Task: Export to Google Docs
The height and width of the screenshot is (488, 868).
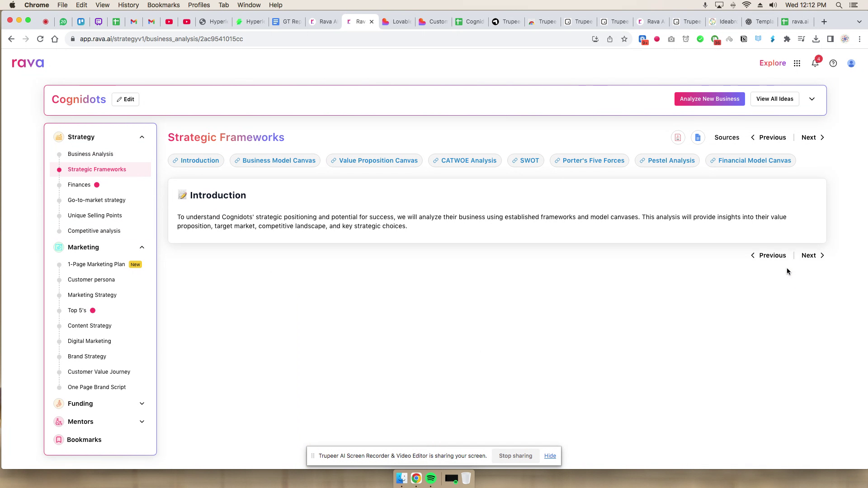Action: point(698,137)
